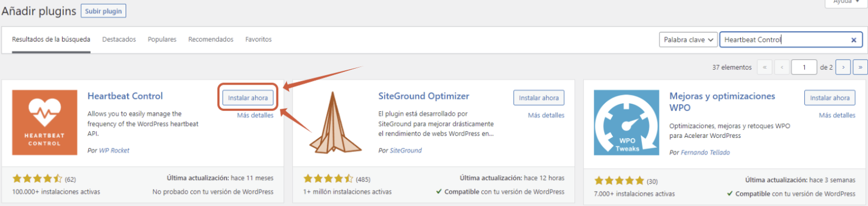868x206 pixels.
Task: Expand the Palabra clave dropdown
Action: 689,40
